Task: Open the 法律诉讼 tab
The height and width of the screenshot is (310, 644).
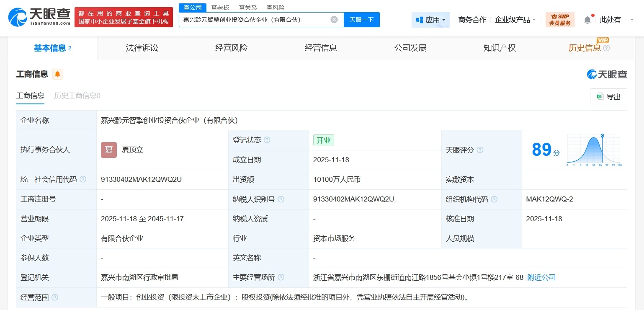Action: point(142,48)
